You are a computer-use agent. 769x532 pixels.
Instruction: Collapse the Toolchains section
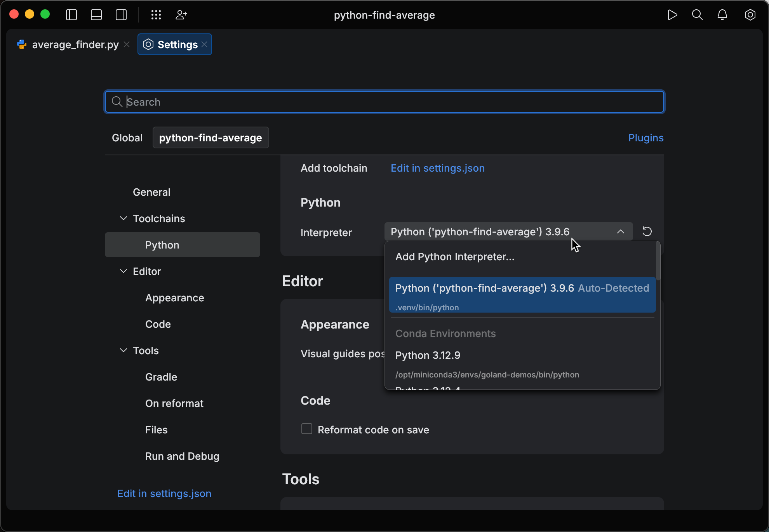tap(123, 218)
